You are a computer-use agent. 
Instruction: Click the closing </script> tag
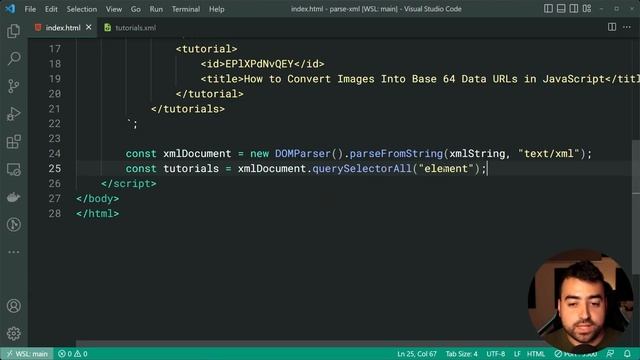pyautogui.click(x=129, y=184)
